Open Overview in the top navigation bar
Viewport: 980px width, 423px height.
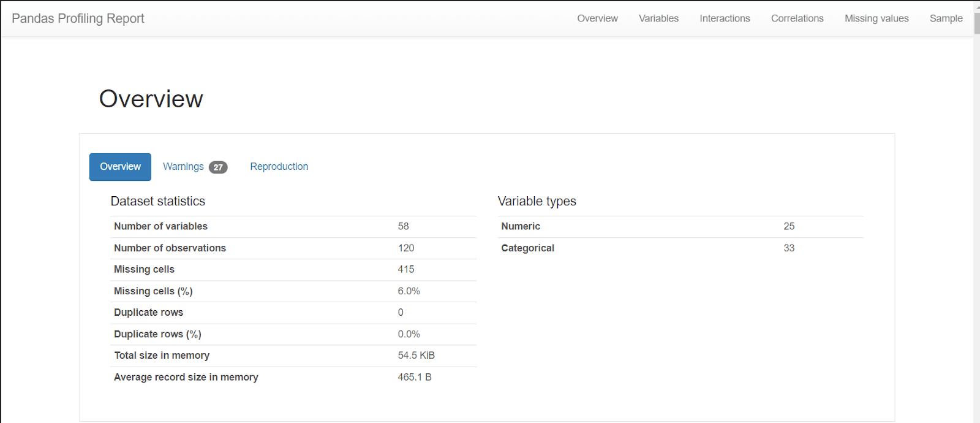pos(597,18)
